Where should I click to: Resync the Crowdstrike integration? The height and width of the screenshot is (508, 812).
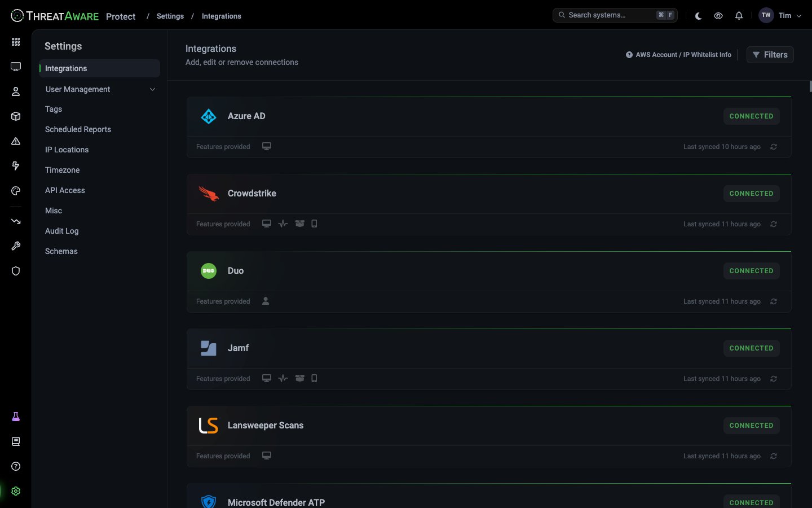(774, 224)
